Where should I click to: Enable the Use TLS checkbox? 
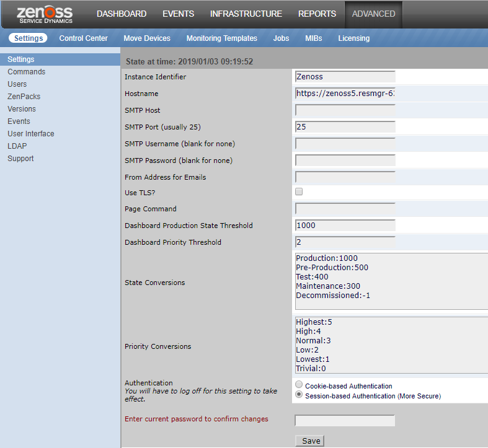tap(299, 191)
